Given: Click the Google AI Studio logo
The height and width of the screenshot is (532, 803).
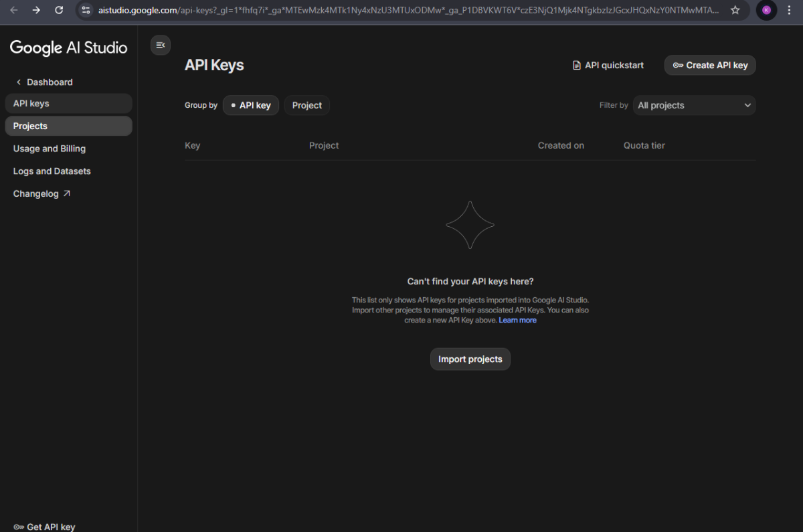Looking at the screenshot, I should click(68, 48).
